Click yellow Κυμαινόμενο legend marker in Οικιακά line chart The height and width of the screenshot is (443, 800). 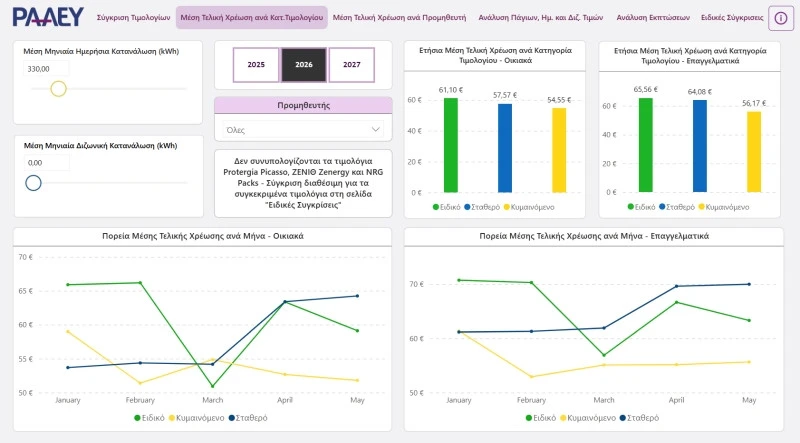click(172, 418)
